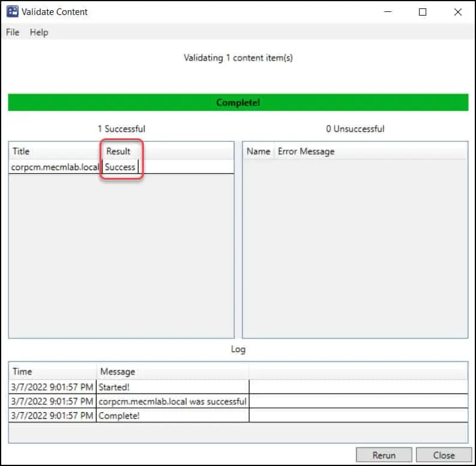Click the Error Message column header

coord(306,151)
